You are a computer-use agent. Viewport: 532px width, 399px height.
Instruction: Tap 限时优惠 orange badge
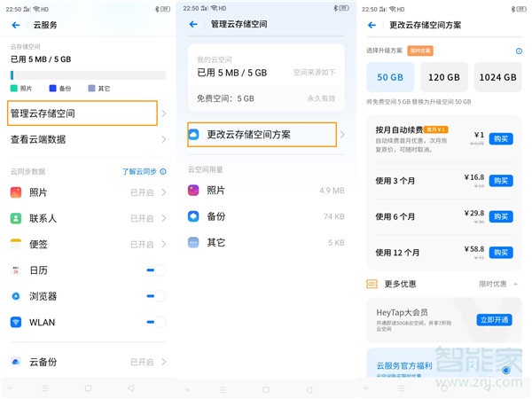(420, 51)
